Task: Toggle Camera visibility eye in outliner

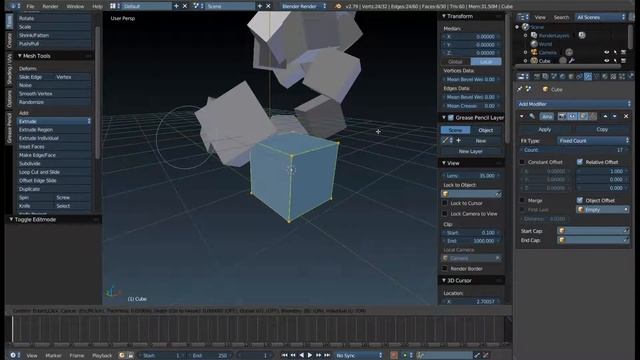Action: tap(607, 52)
